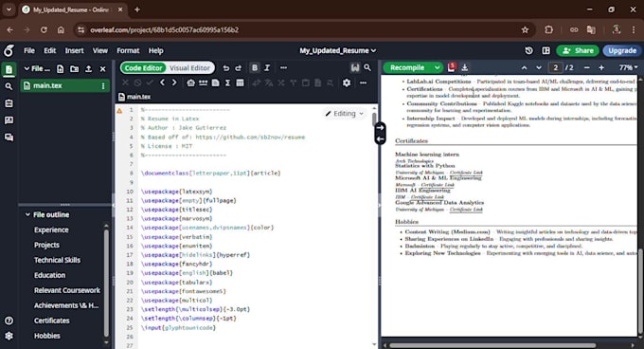Open review panel in left rail
This screenshot has height=349, width=644.
pos(9,120)
